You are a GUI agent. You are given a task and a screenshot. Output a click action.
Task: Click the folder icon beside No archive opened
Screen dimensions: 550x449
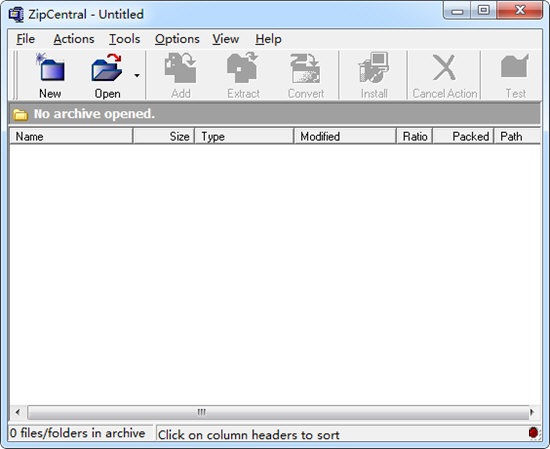coord(20,114)
